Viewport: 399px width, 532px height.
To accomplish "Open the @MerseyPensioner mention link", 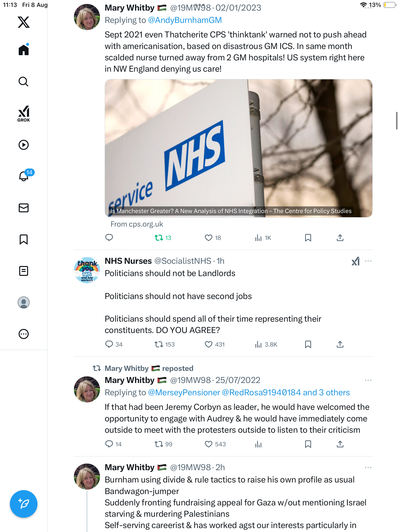I will pyautogui.click(x=184, y=393).
